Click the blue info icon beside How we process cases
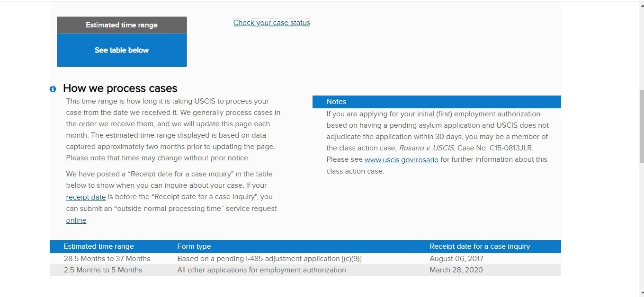Viewport: 644px width, 297px height. [53, 89]
